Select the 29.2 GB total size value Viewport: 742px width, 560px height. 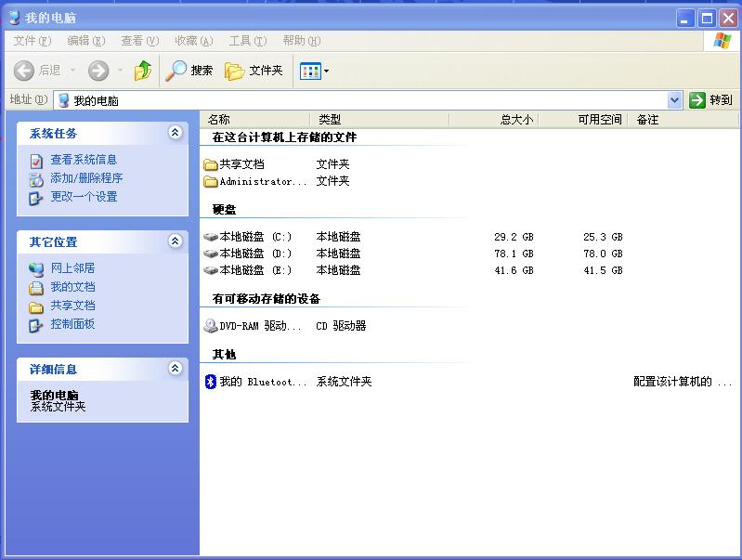514,237
